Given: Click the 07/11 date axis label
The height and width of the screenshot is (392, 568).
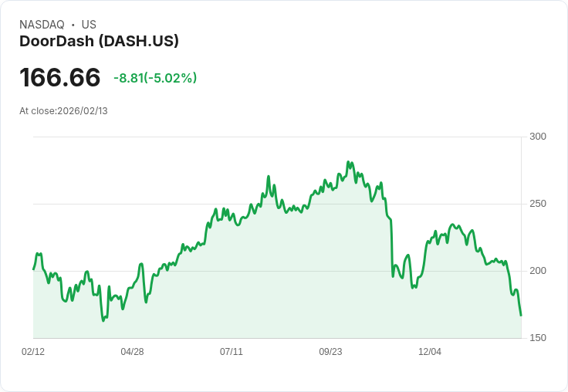Looking at the screenshot, I should (x=231, y=351).
